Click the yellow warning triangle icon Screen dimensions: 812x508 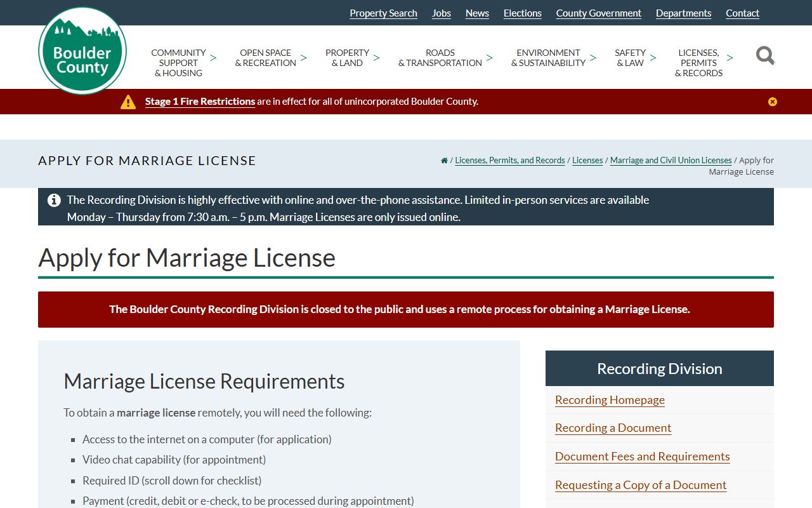point(128,102)
